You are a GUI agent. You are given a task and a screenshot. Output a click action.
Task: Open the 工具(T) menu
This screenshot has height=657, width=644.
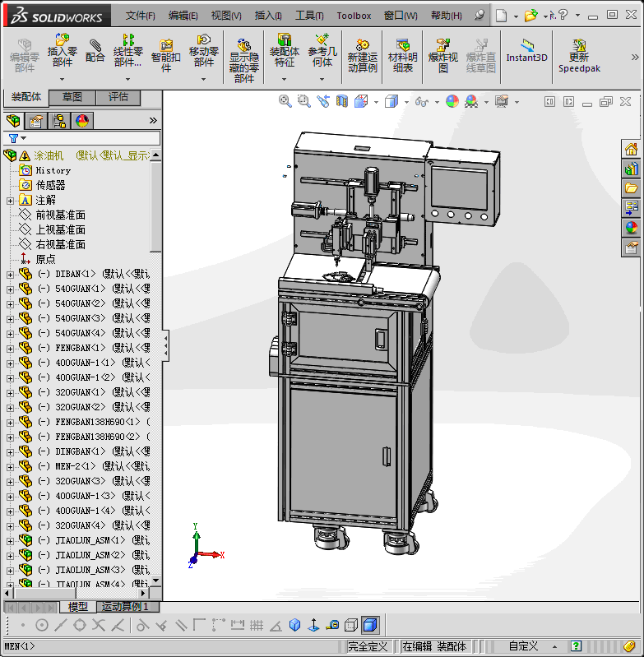pyautogui.click(x=309, y=16)
